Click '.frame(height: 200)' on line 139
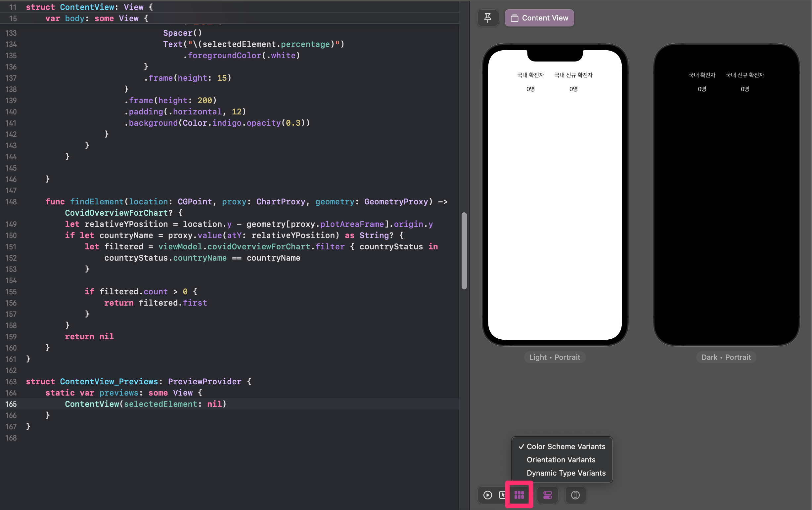This screenshot has height=510, width=812. 170,101
